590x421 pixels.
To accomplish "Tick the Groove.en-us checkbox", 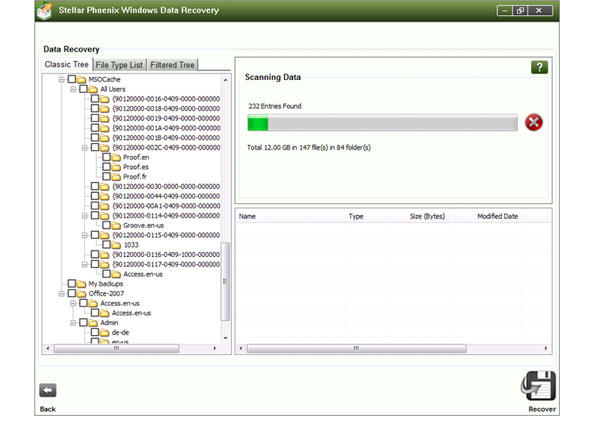I will 106,225.
